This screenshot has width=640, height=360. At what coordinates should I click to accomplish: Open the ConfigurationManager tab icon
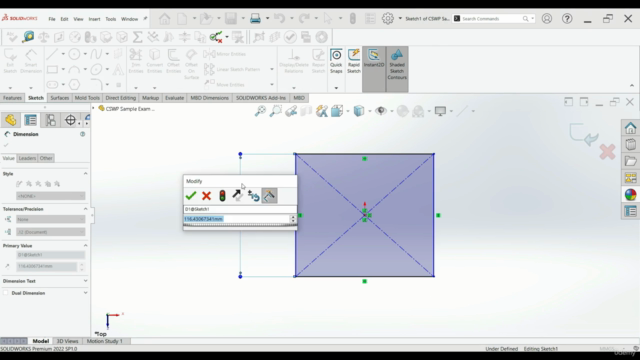coord(51,120)
